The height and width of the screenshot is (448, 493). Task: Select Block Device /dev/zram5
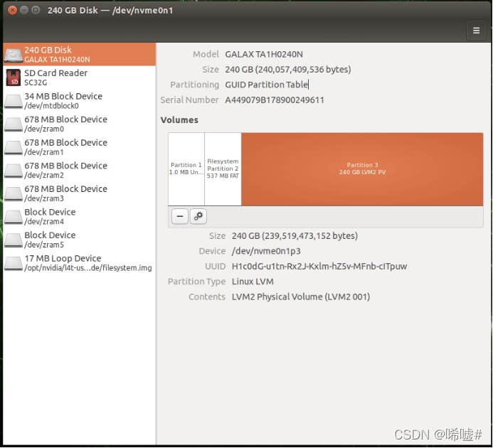click(x=79, y=240)
